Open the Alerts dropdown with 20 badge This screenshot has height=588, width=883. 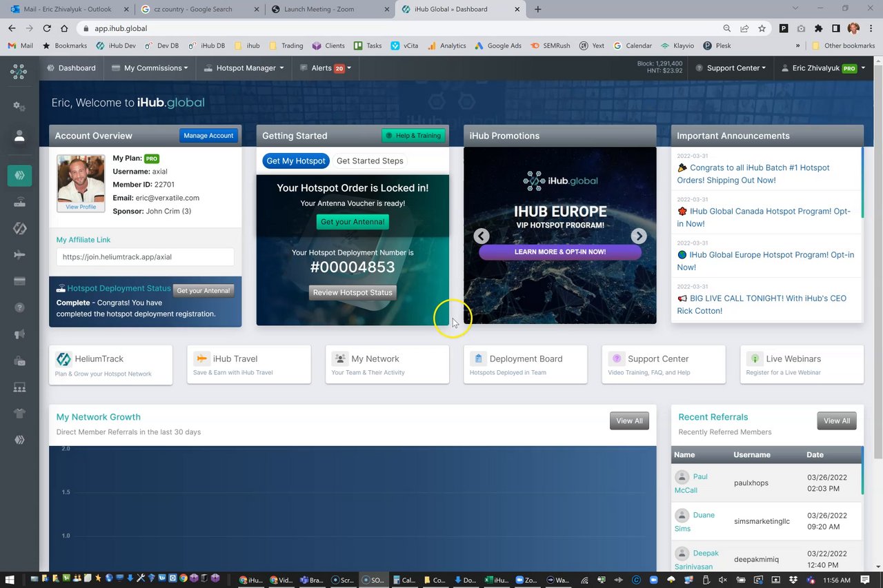click(x=326, y=68)
